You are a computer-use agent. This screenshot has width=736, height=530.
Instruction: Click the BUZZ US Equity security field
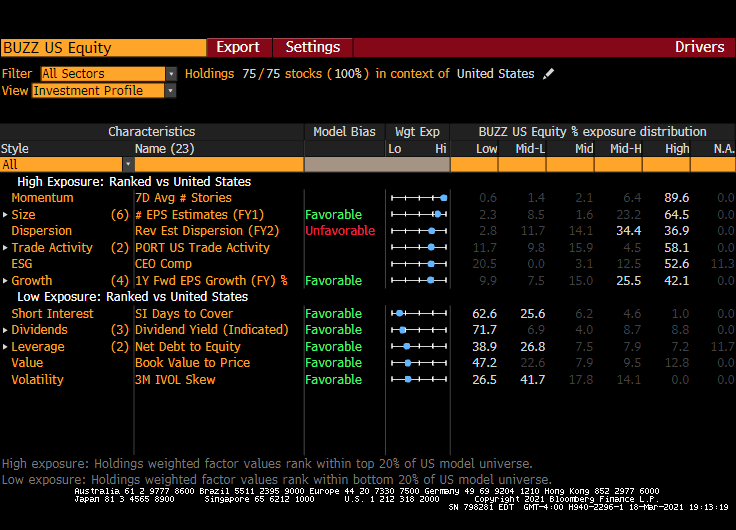[x=102, y=48]
